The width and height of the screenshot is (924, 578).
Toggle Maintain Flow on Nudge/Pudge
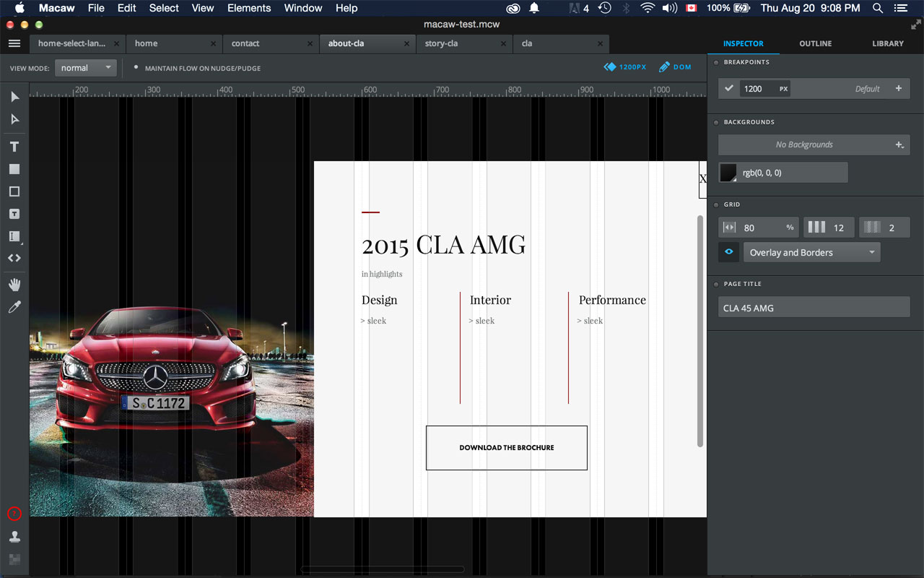(136, 66)
